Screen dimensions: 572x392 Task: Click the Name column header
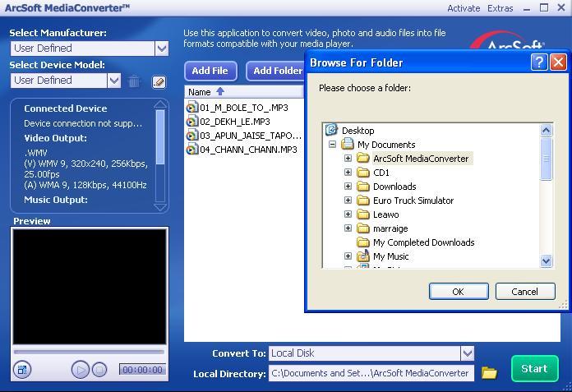[x=244, y=91]
